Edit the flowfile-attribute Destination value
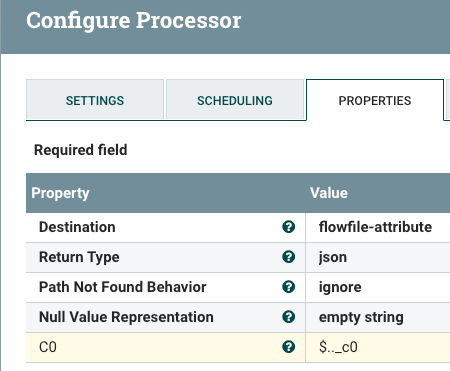This screenshot has width=450, height=371. click(x=378, y=227)
